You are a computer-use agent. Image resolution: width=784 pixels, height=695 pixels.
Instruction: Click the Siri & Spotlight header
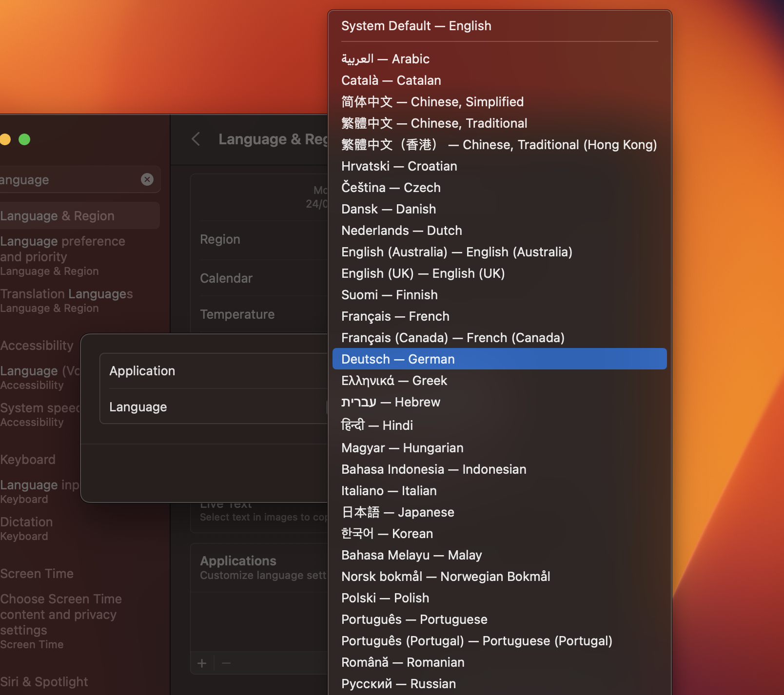click(44, 682)
